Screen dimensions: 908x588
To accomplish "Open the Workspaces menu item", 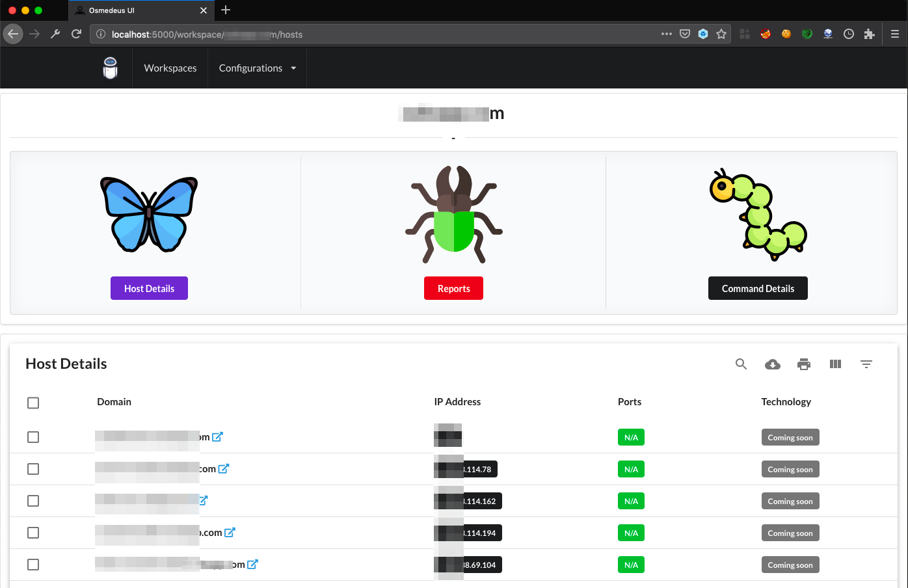I will tap(170, 68).
